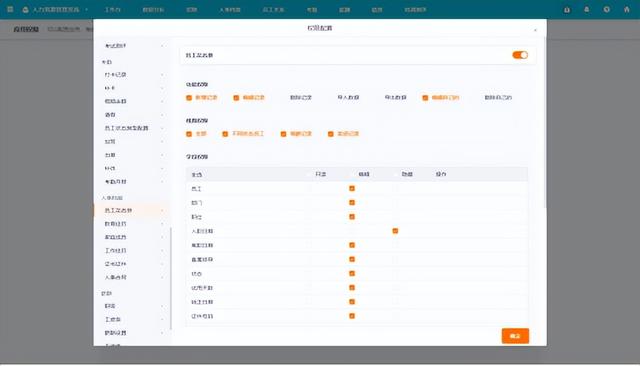This screenshot has width=640, height=366.
Task: Open notifications bell icon in top bar
Action: pos(587,9)
